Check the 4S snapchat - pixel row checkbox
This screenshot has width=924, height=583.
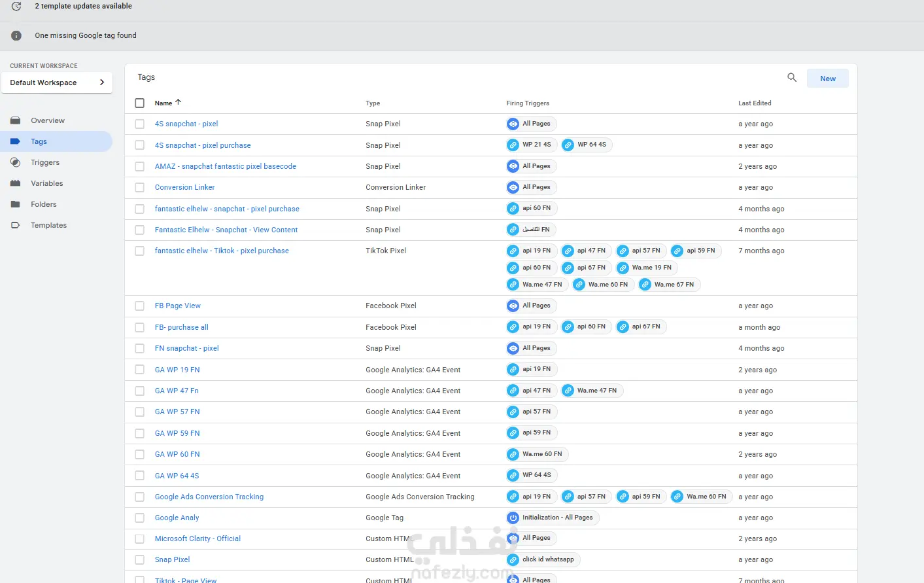(140, 124)
